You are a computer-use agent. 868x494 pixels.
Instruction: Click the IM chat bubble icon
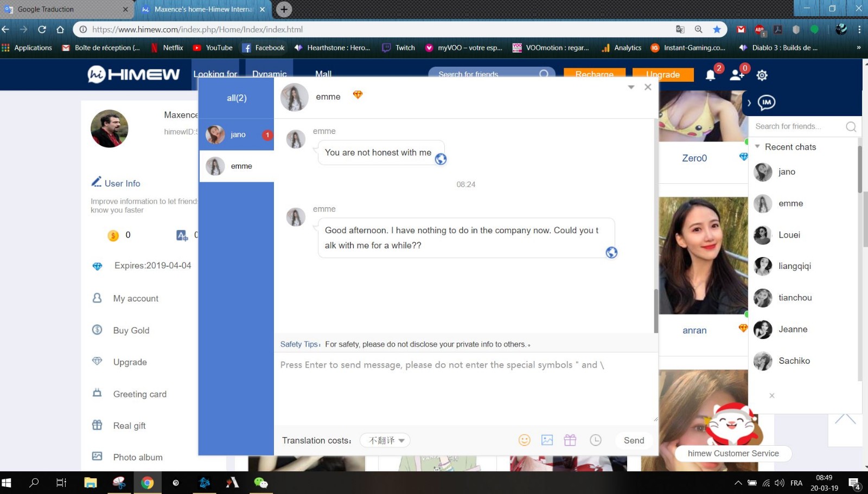pos(766,102)
